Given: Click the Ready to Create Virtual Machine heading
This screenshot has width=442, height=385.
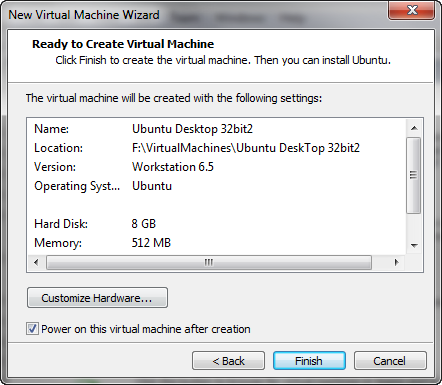Looking at the screenshot, I should [123, 44].
